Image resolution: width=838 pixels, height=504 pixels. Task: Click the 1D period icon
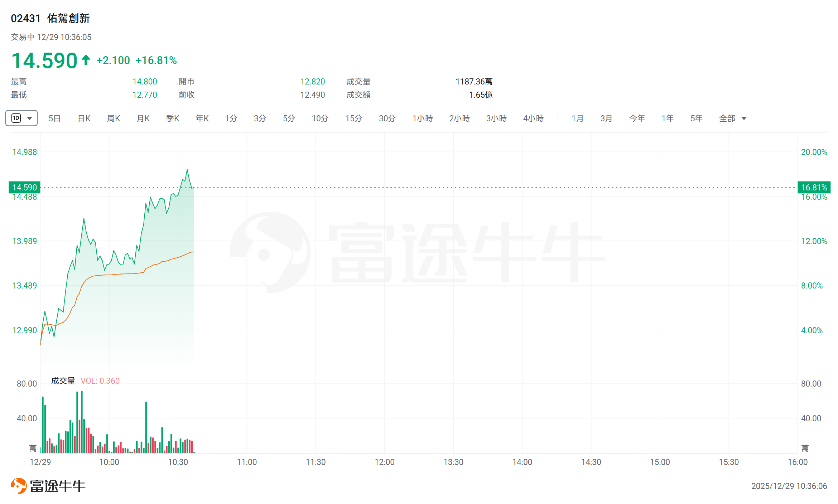click(x=16, y=118)
